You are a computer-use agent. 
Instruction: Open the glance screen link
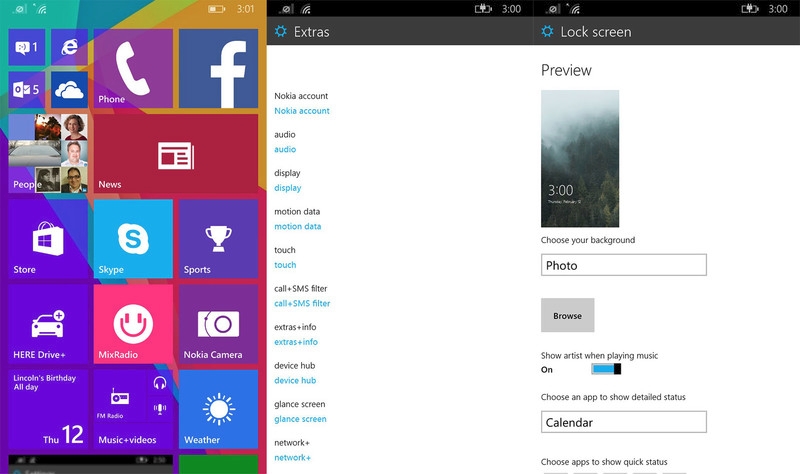[300, 419]
